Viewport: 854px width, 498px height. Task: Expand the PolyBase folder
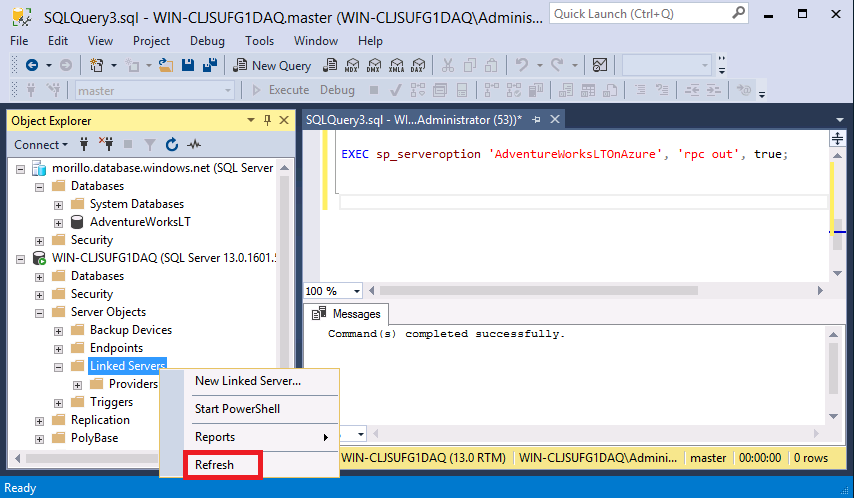pyautogui.click(x=39, y=439)
